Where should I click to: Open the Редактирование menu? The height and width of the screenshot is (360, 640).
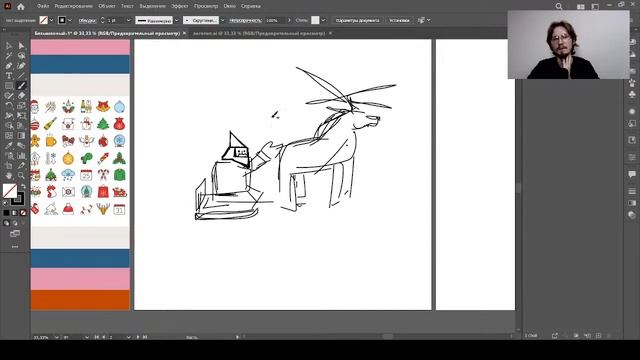73,6
